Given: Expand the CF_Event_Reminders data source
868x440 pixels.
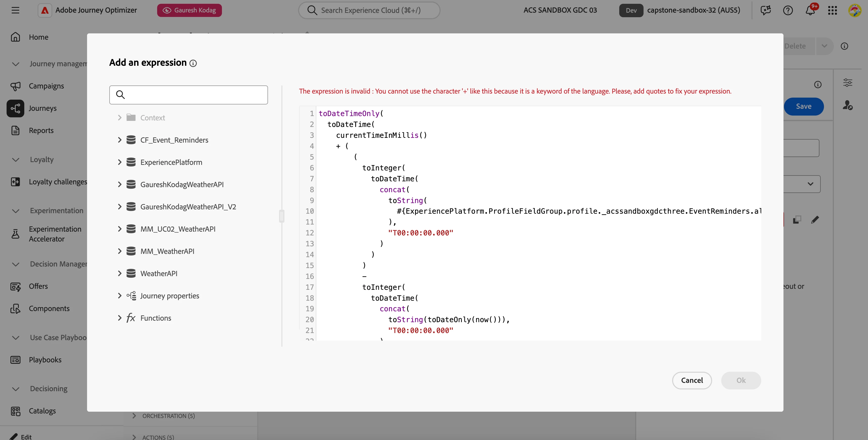Looking at the screenshot, I should pyautogui.click(x=119, y=140).
